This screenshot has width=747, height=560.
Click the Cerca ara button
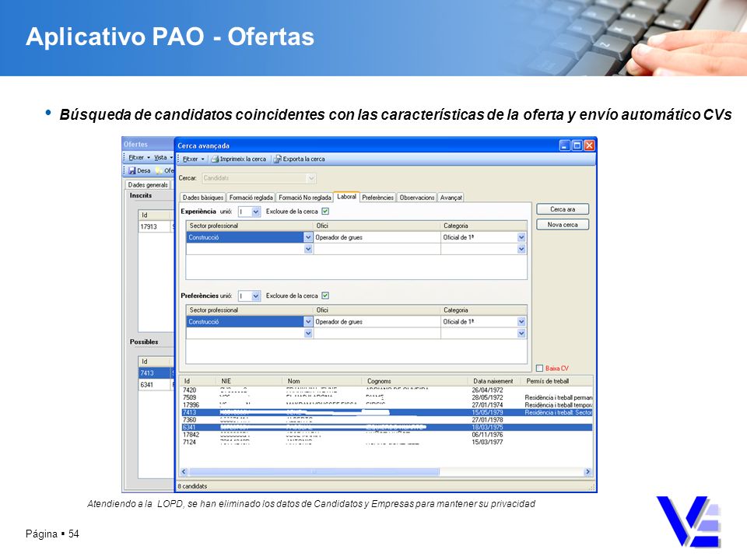pyautogui.click(x=563, y=209)
